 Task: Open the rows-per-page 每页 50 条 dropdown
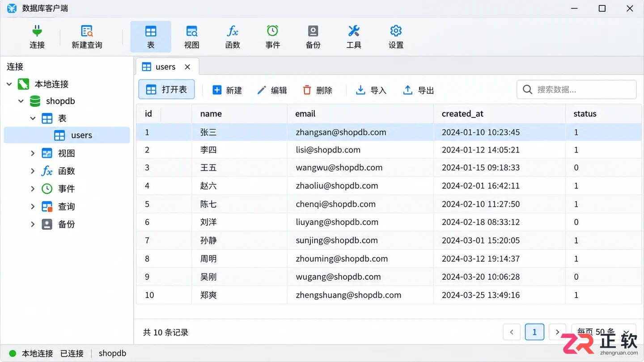(x=604, y=332)
